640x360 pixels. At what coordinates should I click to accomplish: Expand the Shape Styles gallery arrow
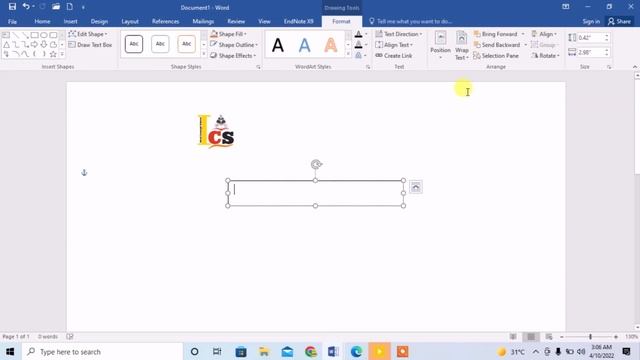point(204,54)
